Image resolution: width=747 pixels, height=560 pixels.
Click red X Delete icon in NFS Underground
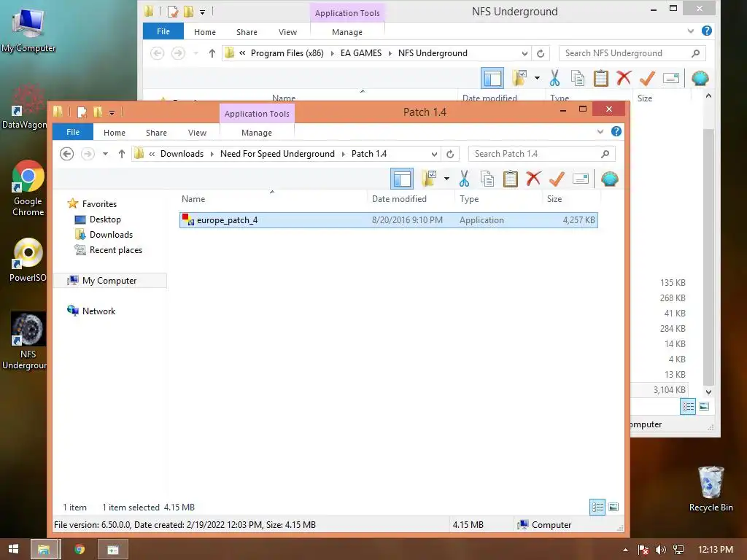624,77
